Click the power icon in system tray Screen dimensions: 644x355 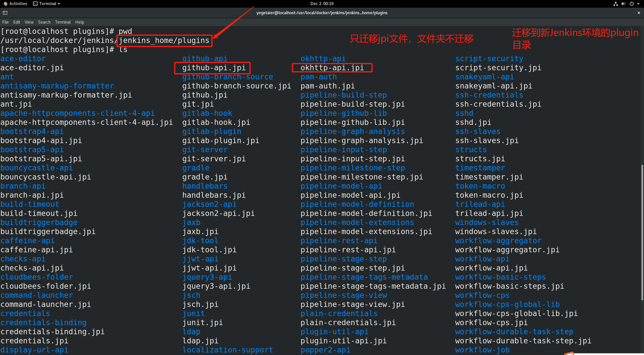click(x=632, y=4)
